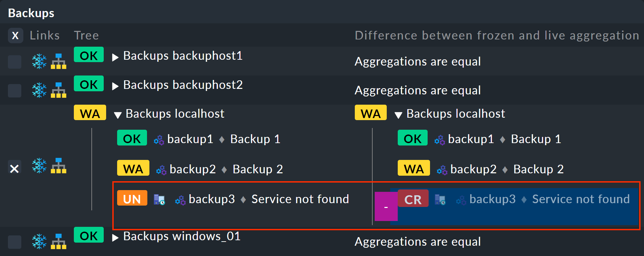Screen dimensions: 644x256
Task: Click service icon next to backup3 in Difference column
Action: pos(461,200)
